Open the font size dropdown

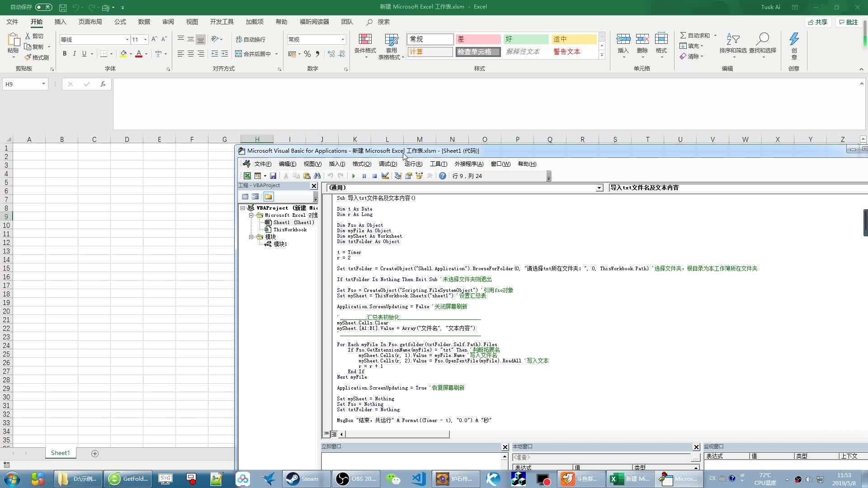pyautogui.click(x=145, y=40)
